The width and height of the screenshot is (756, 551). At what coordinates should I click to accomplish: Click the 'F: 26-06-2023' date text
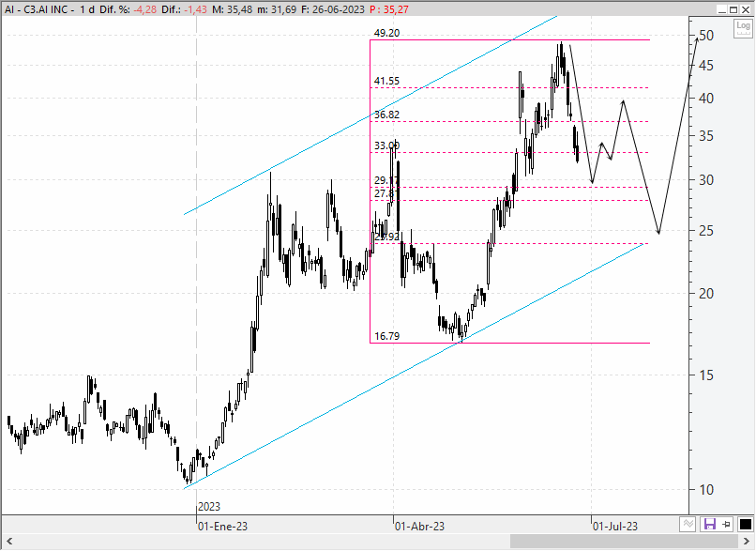tap(333, 9)
